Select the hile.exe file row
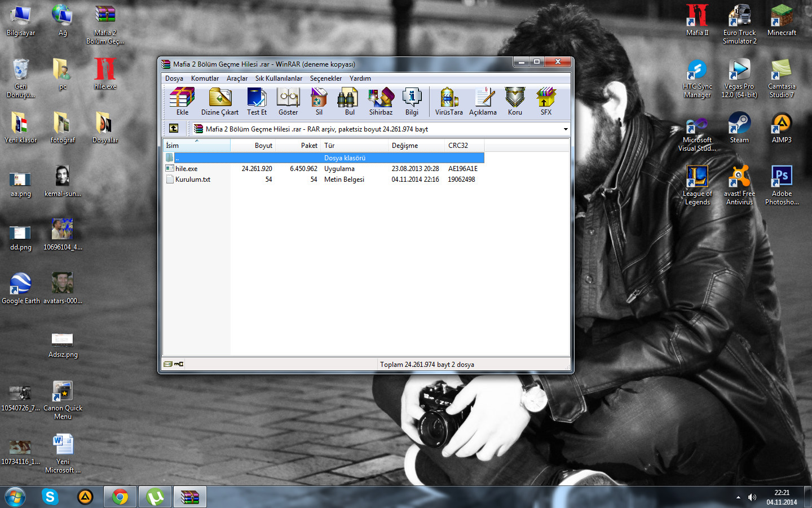The width and height of the screenshot is (812, 508). pyautogui.click(x=324, y=169)
